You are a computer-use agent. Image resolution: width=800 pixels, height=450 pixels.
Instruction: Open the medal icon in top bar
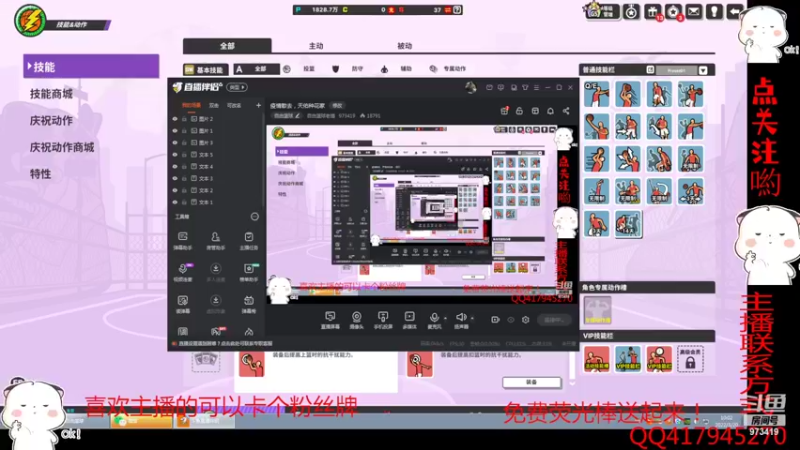click(632, 12)
